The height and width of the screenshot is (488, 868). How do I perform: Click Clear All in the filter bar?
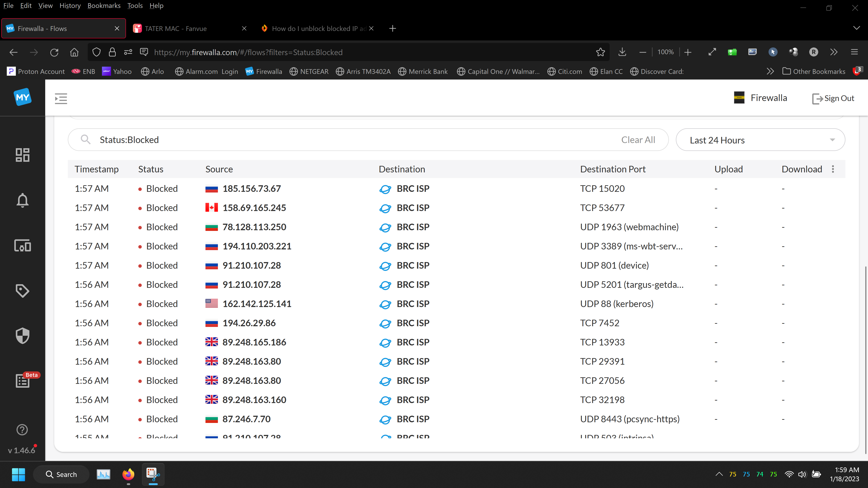638,140
